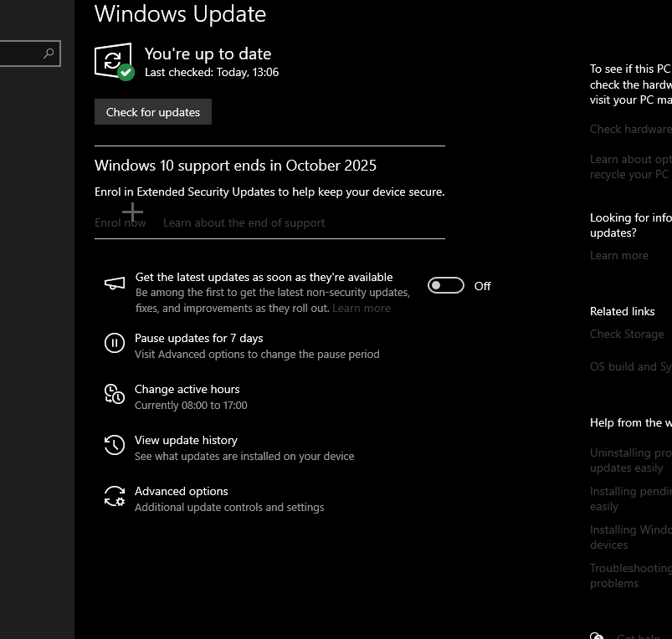The image size is (672, 639).
Task: Click the 'Related links' heading
Action: point(623,311)
